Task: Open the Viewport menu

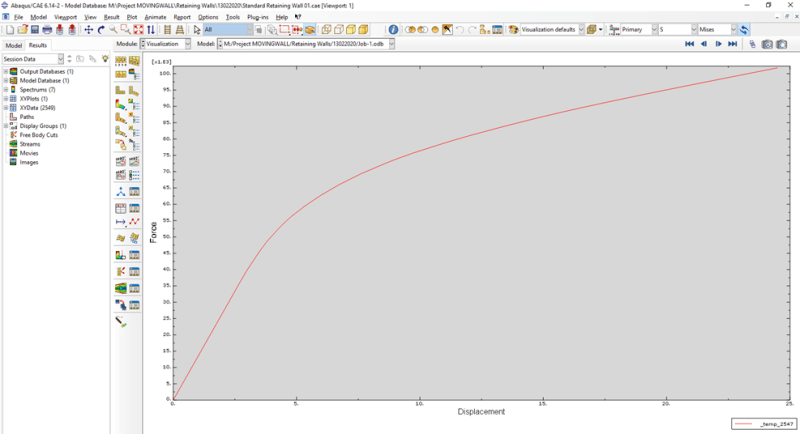Action: 65,17
